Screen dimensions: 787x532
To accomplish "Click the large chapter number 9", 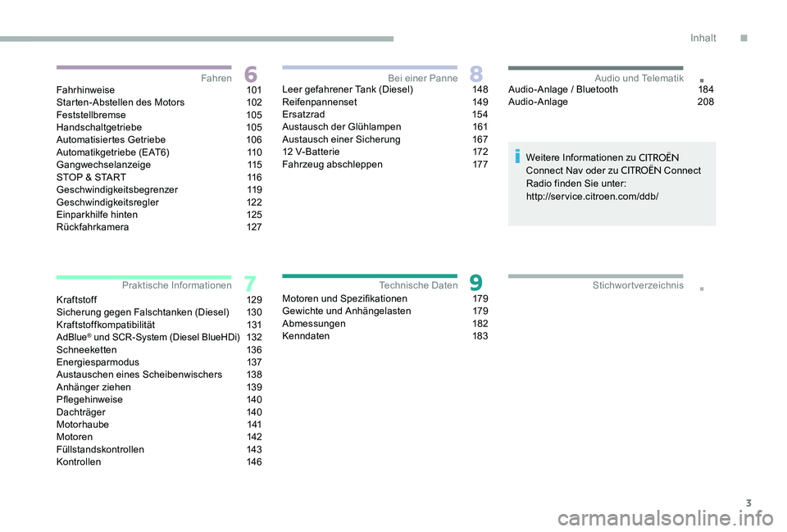I will [476, 283].
